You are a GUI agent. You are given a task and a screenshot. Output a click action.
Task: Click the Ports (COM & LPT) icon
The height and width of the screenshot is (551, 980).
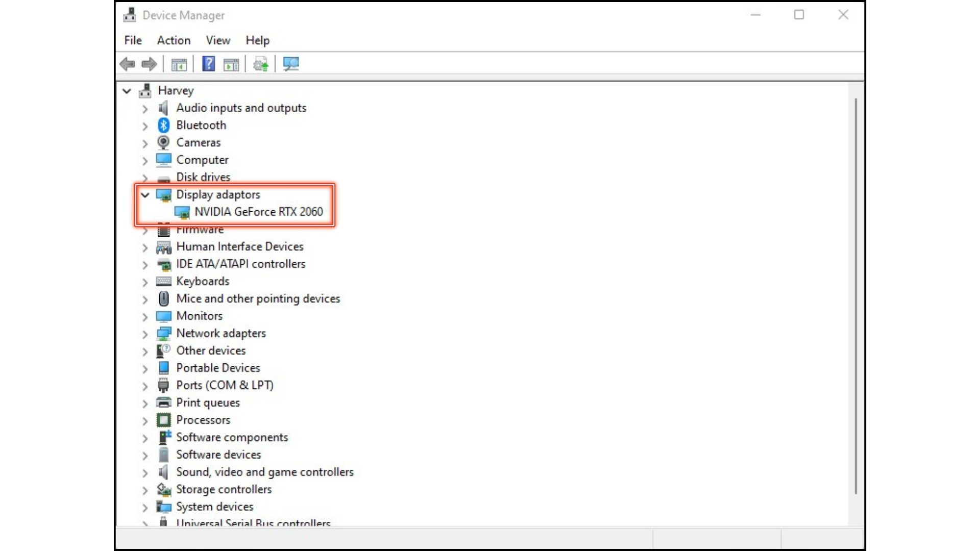point(163,385)
